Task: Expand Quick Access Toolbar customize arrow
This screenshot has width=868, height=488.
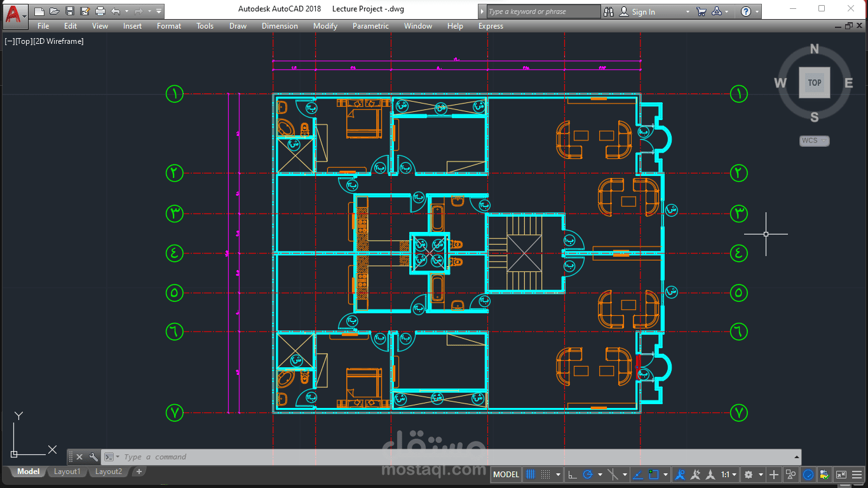Action: pyautogui.click(x=158, y=11)
